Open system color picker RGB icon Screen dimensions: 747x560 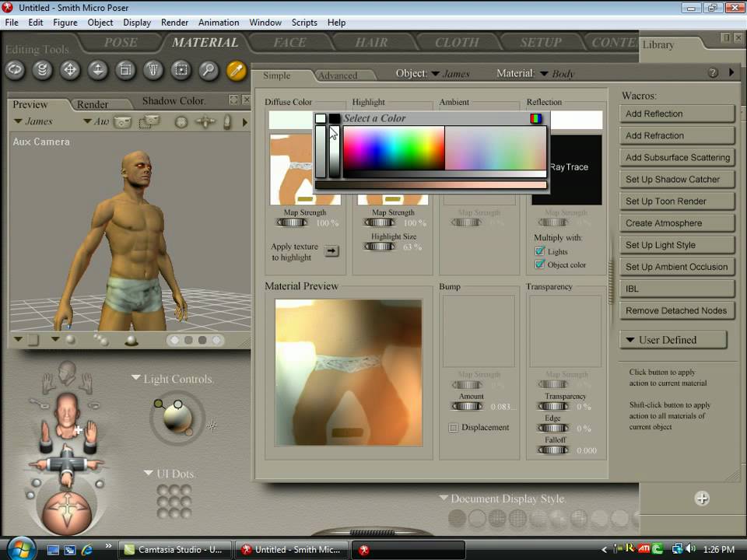(536, 118)
